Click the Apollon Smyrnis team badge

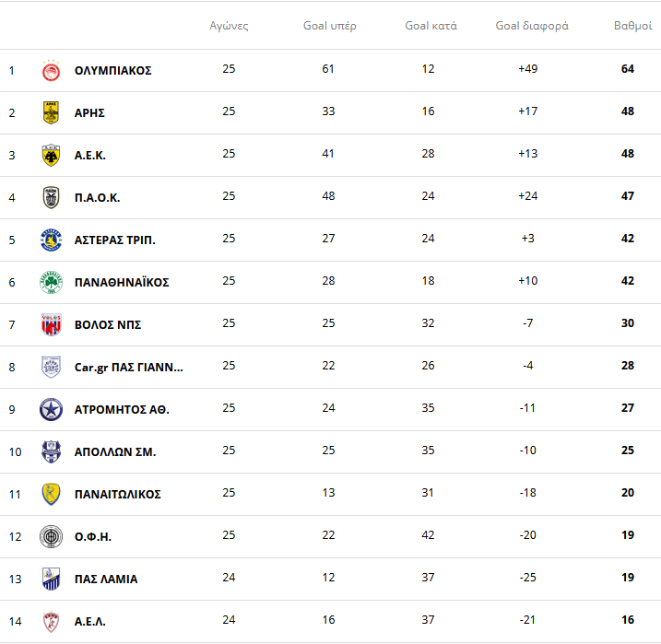(51, 452)
